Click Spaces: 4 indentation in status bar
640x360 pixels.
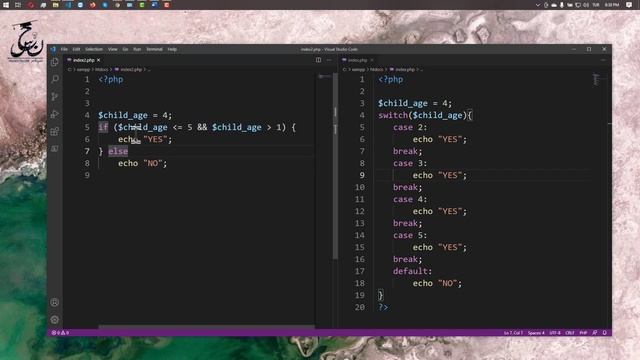[536, 333]
